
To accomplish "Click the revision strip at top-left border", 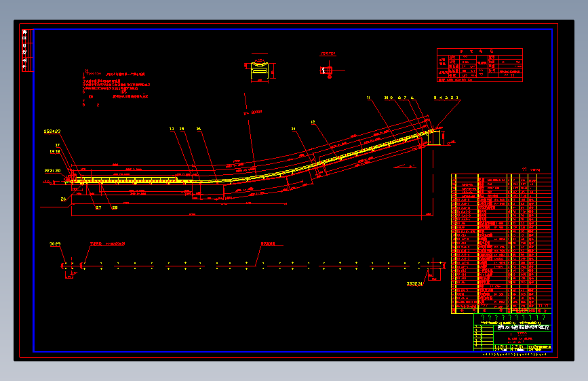I will (x=27, y=50).
